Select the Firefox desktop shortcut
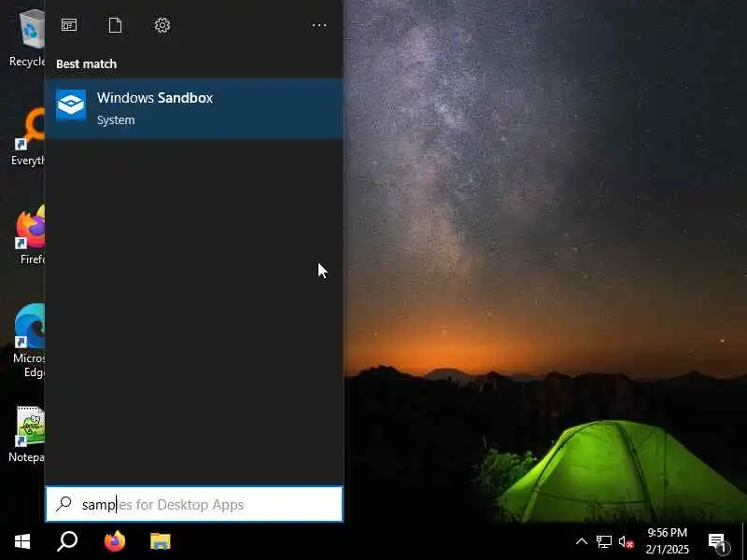747x560 pixels. (x=32, y=235)
